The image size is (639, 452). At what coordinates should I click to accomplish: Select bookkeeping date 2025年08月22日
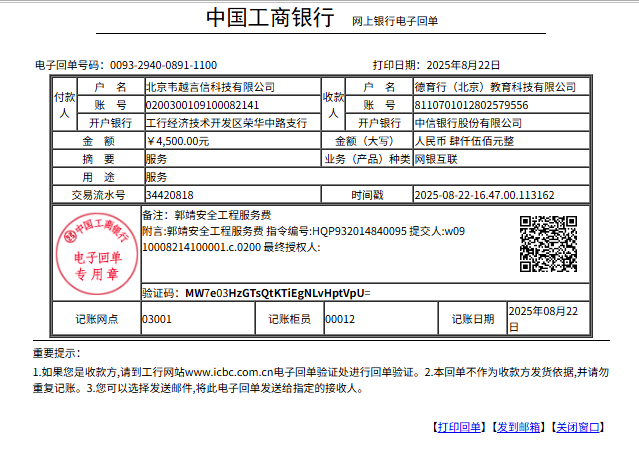coord(543,319)
